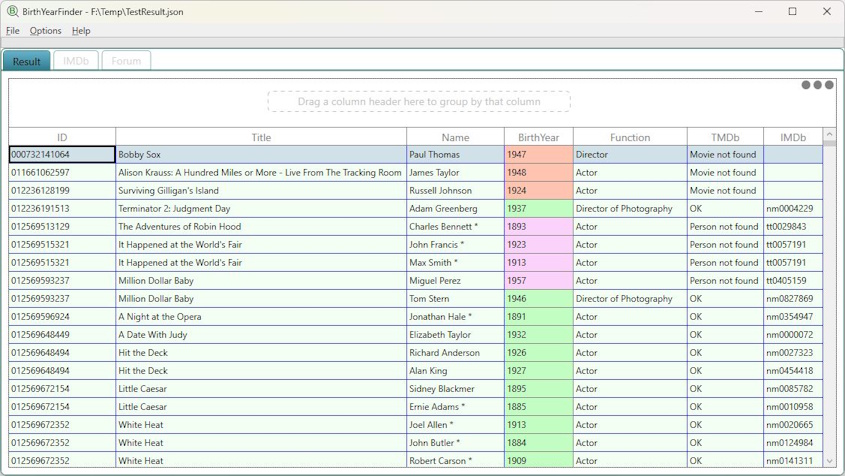Click the scrollbar up arrow

[829, 135]
